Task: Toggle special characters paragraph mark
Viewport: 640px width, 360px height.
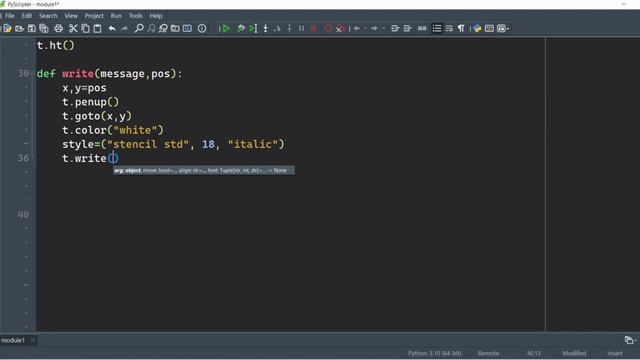Action: [461, 29]
